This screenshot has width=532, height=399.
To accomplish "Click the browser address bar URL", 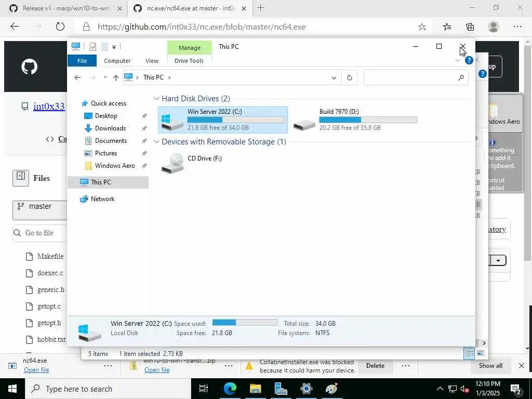I will pyautogui.click(x=202, y=27).
